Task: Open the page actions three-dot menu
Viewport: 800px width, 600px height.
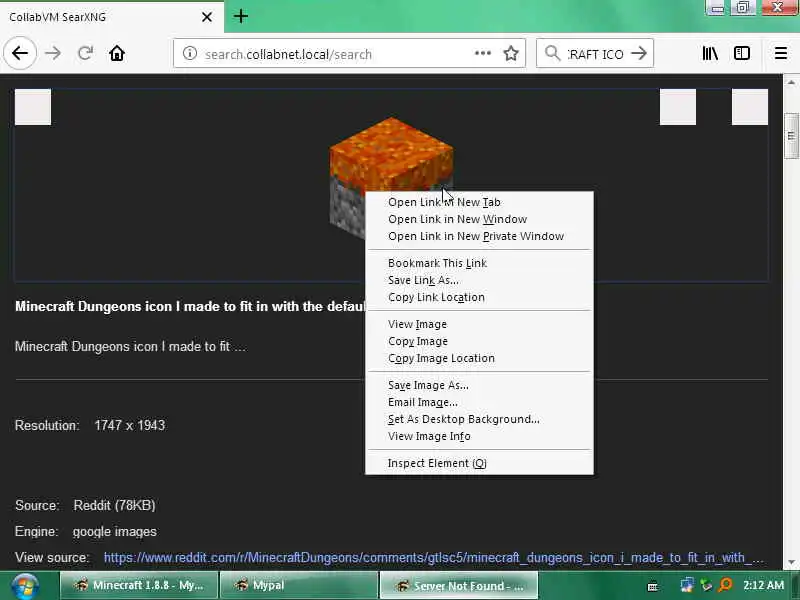Action: (483, 53)
